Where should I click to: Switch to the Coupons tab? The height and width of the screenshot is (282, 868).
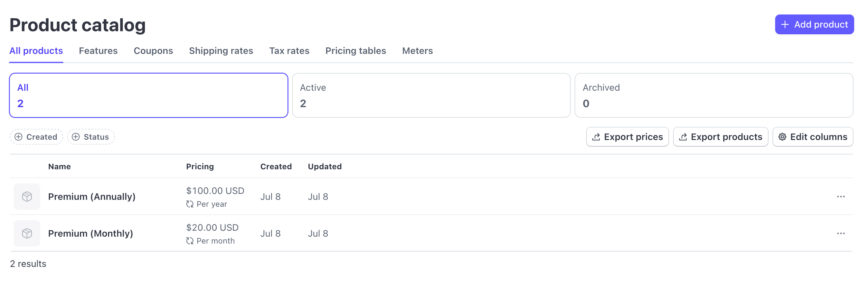(153, 51)
